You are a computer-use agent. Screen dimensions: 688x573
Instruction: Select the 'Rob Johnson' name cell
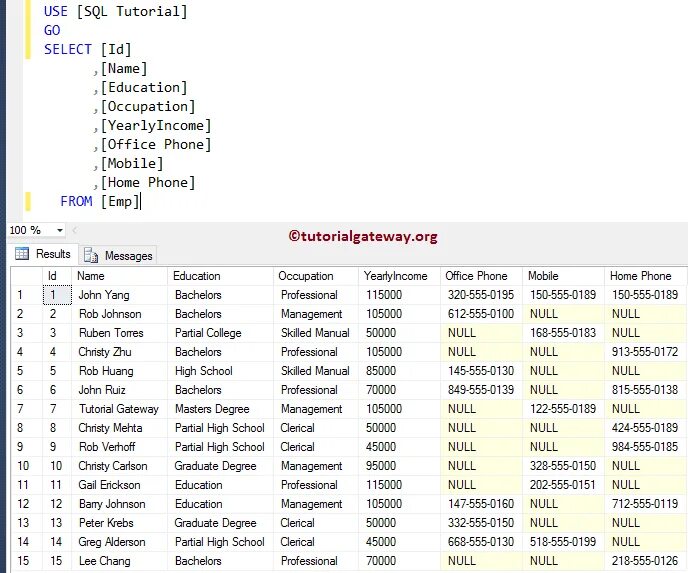119,314
